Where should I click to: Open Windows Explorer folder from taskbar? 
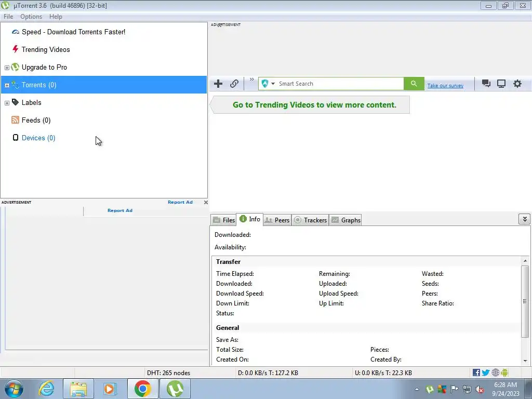click(78, 389)
